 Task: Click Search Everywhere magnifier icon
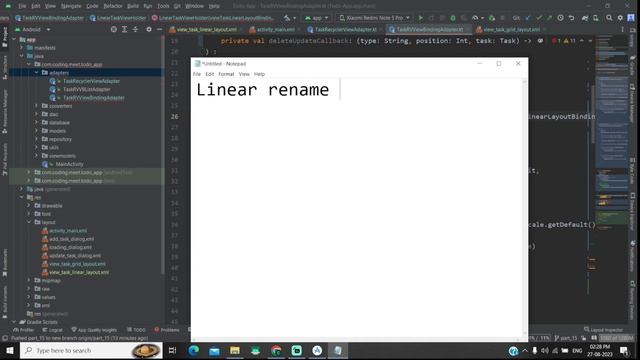[x=609, y=18]
